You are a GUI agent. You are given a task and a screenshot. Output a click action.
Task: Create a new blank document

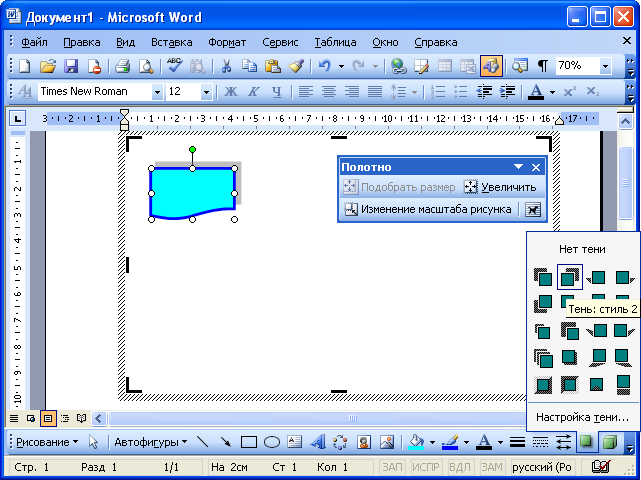click(x=25, y=66)
